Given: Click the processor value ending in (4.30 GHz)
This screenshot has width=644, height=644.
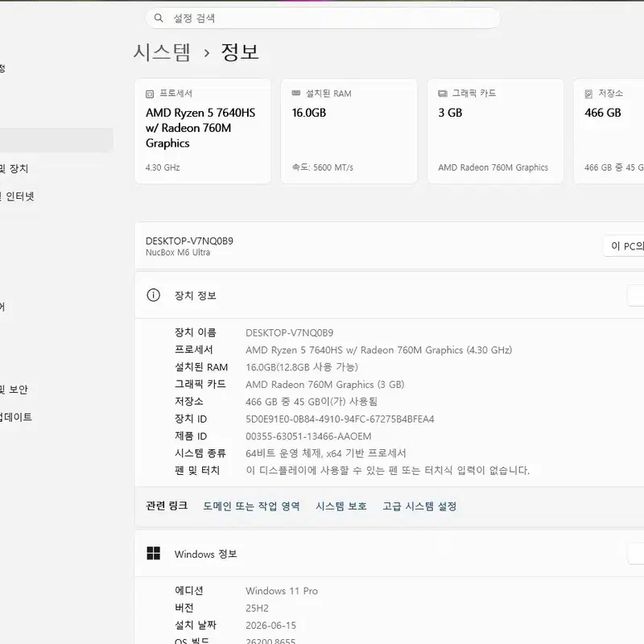Looking at the screenshot, I should coord(378,350).
